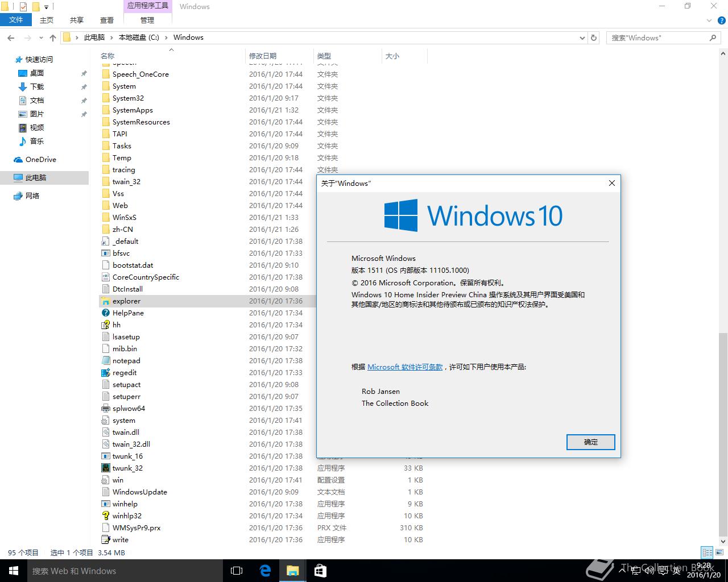Open the Store taskbar icon

tap(320, 571)
